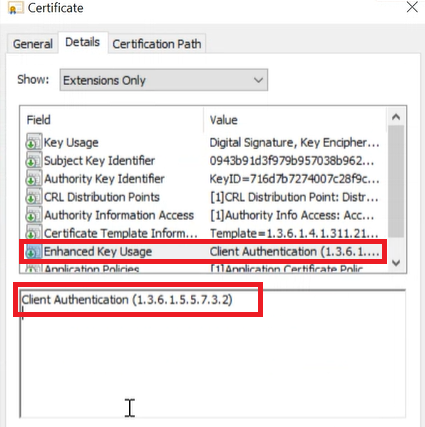The image size is (425, 427).
Task: Click the Show combo box dropdown arrow
Action: (258, 80)
